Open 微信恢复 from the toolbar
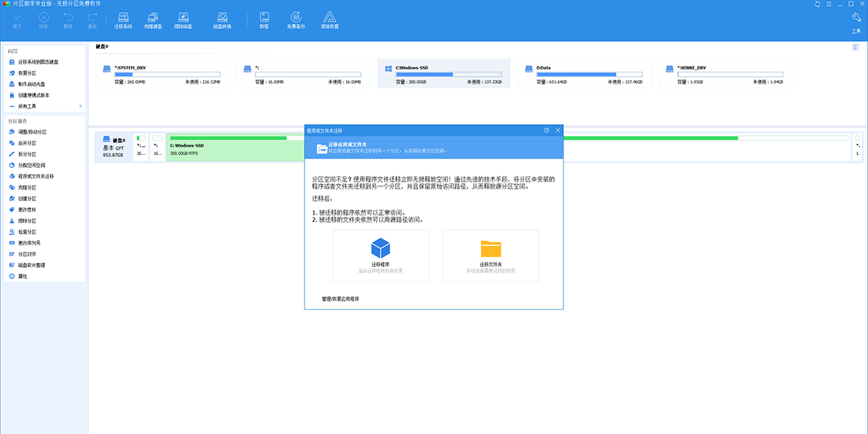 [x=329, y=20]
